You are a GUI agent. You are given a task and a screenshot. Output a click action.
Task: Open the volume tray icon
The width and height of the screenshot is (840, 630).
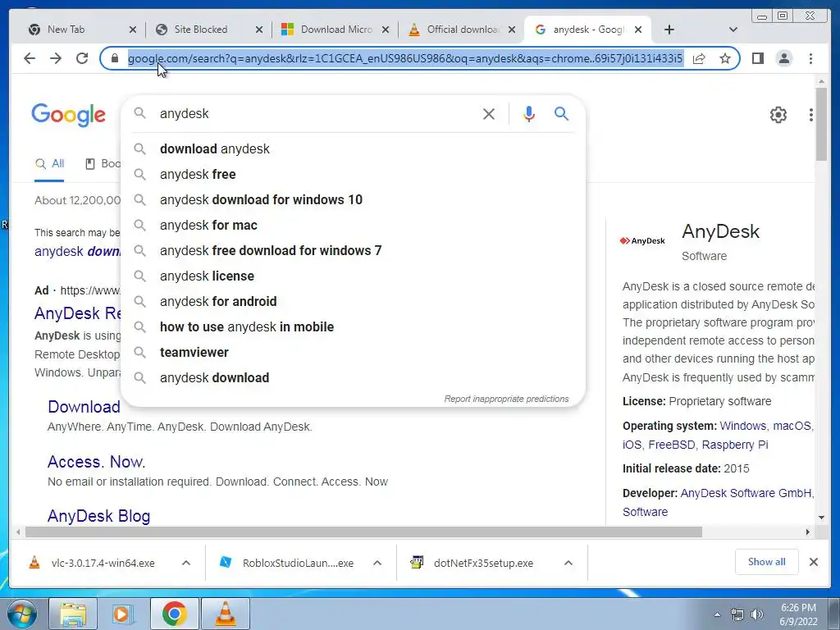point(757,614)
